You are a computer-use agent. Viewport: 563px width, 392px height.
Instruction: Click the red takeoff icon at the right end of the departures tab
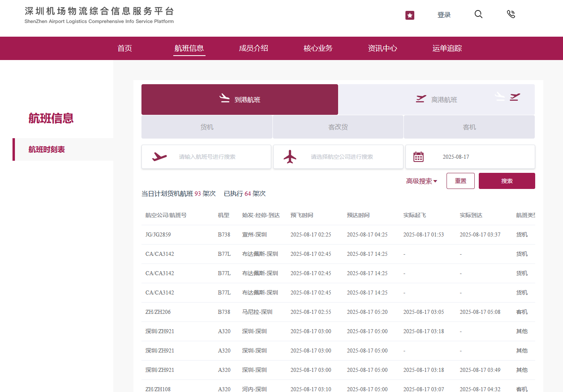(x=515, y=97)
